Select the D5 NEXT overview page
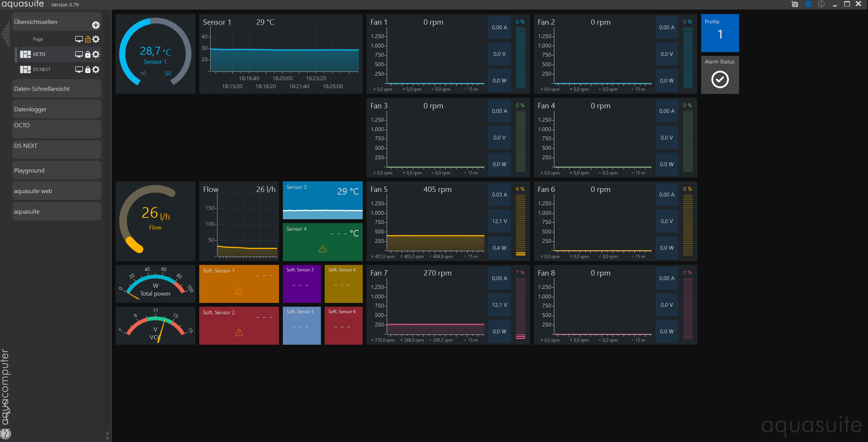 42,70
